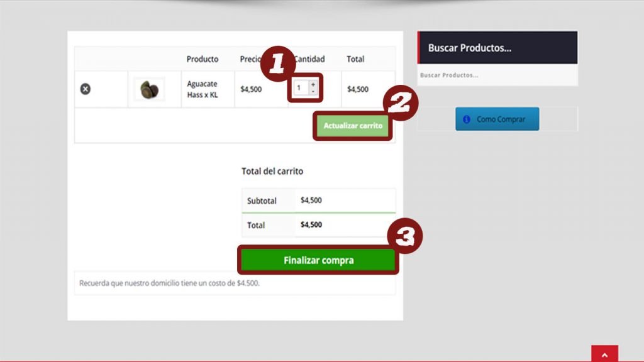Click the Actualizar carrito button
This screenshot has height=362, width=644.
coord(353,126)
